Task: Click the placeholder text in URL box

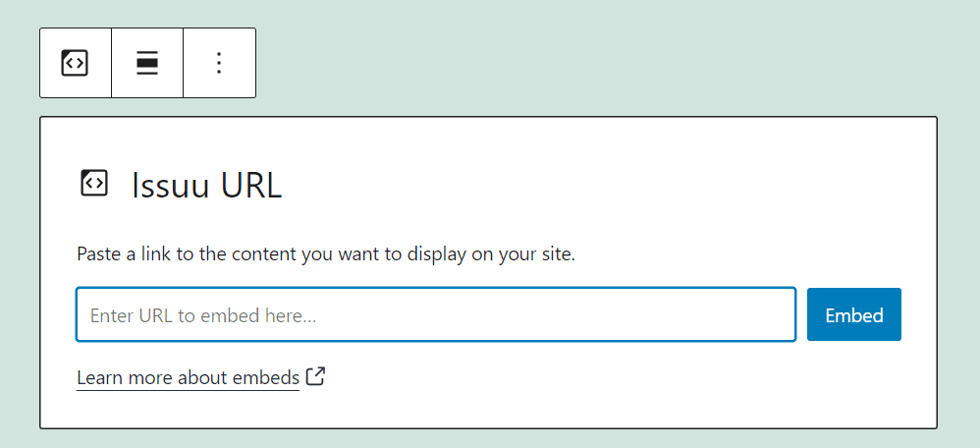Action: tap(203, 315)
